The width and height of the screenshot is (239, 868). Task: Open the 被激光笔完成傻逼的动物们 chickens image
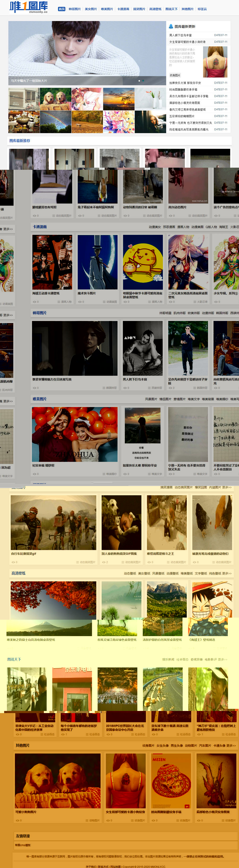[212, 523]
